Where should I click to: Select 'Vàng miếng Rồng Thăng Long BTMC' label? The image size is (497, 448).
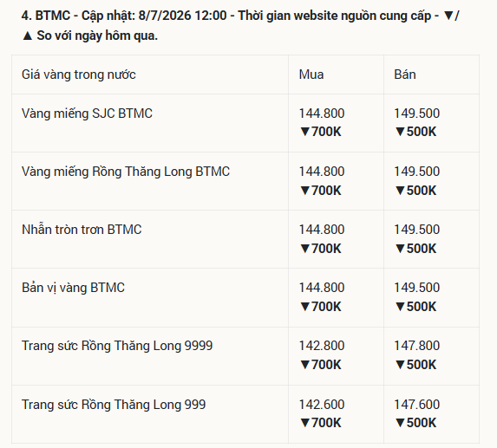point(126,172)
